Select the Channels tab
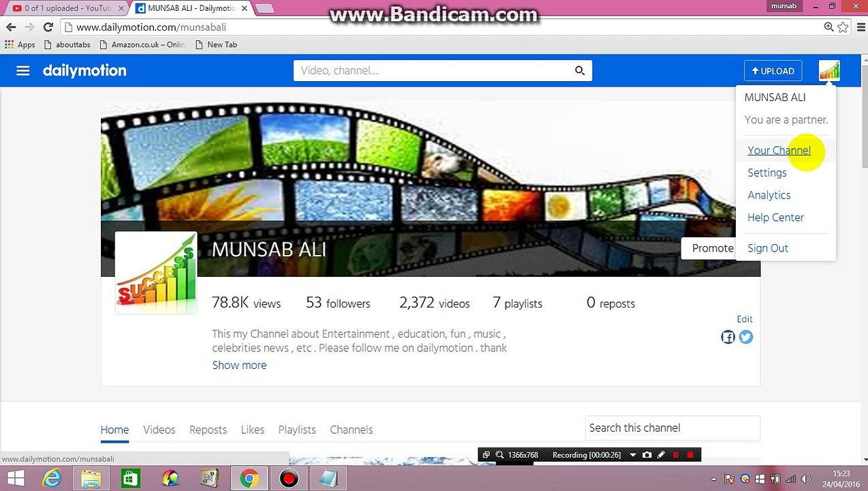This screenshot has width=868, height=491. pos(351,430)
